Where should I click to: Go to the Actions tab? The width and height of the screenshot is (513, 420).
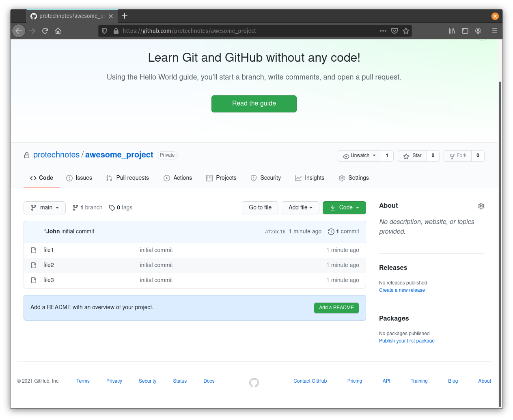point(178,178)
